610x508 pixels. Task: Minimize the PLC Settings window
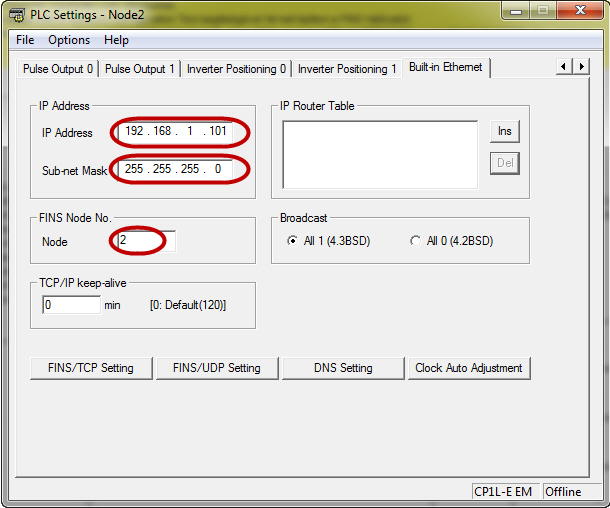click(x=516, y=11)
